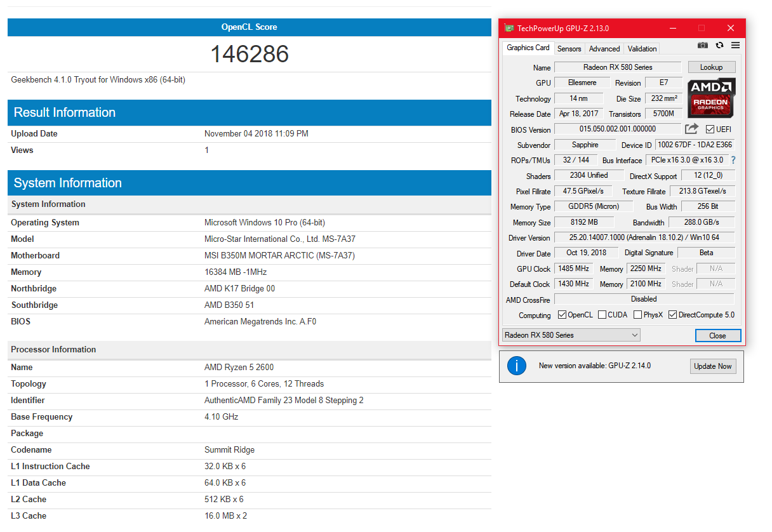This screenshot has height=532, width=772.
Task: Click the GPU Clock 1485 MHz field
Action: [573, 269]
